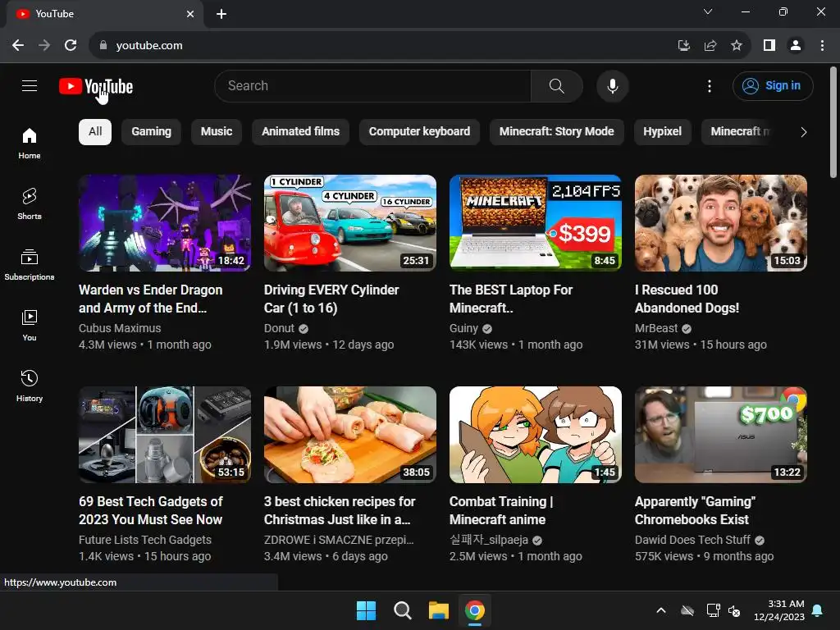840x630 pixels.
Task: Open title 'The BEST Laptop For Minecraft..'
Action: (x=511, y=299)
